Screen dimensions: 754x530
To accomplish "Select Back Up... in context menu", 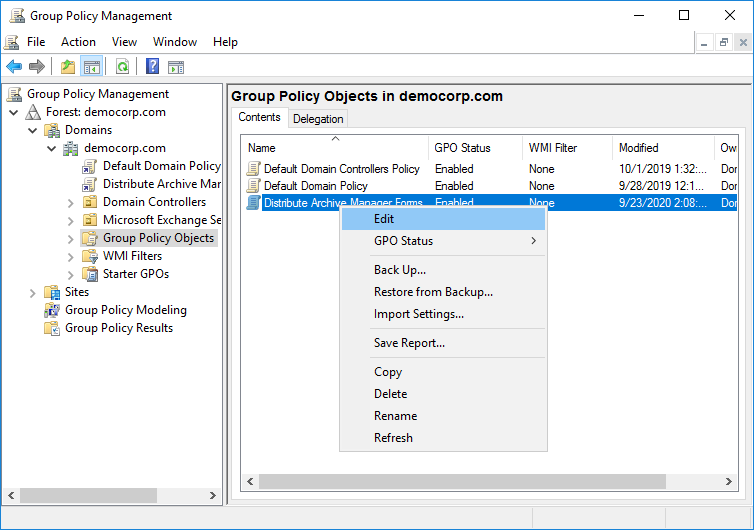I will tap(400, 270).
